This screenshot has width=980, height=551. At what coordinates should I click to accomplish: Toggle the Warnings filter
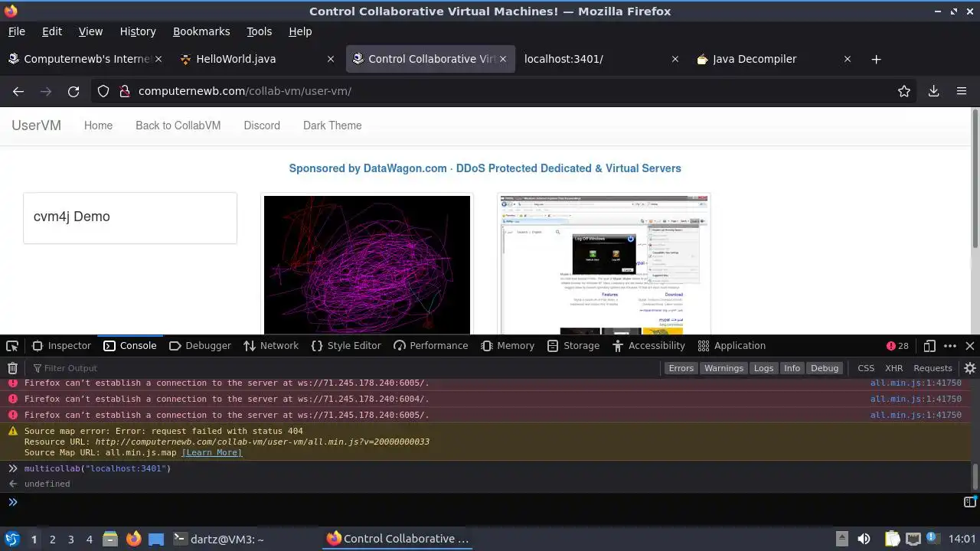(724, 368)
